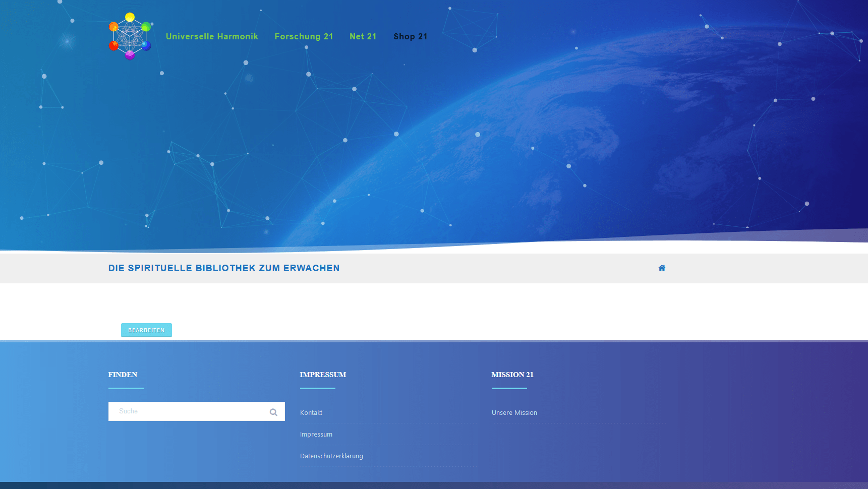Click the search magnifier icon
The height and width of the screenshot is (489, 868).
click(273, 412)
